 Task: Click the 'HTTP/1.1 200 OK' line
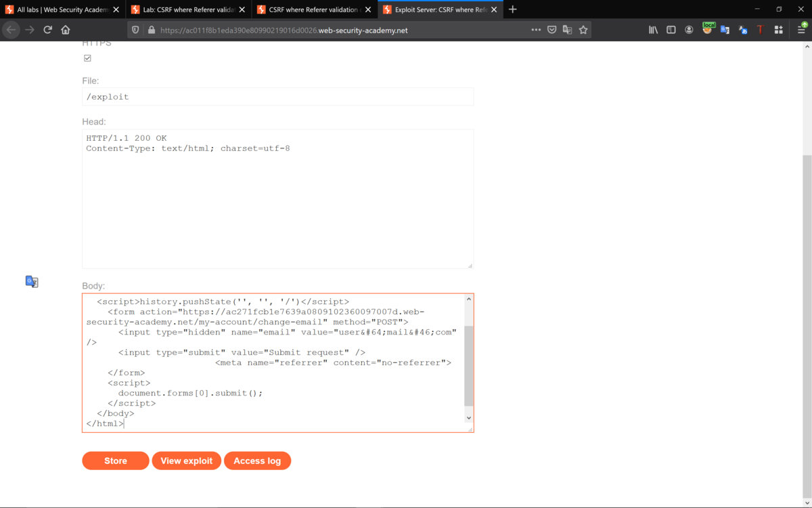(x=127, y=138)
